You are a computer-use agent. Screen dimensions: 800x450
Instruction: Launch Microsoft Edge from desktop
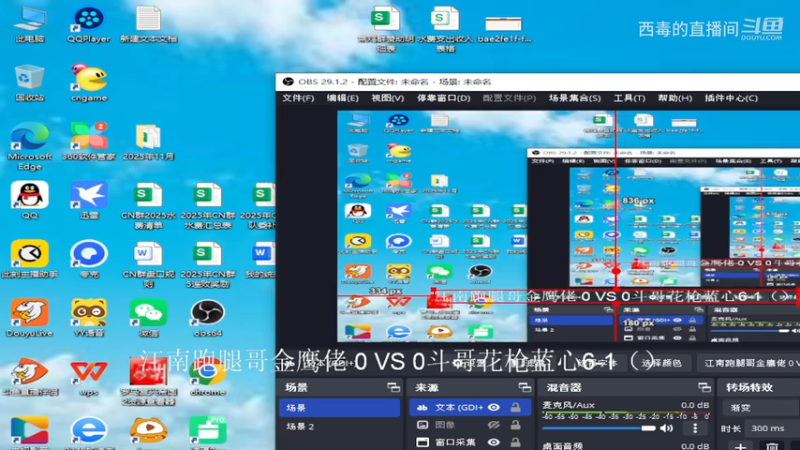tap(30, 147)
